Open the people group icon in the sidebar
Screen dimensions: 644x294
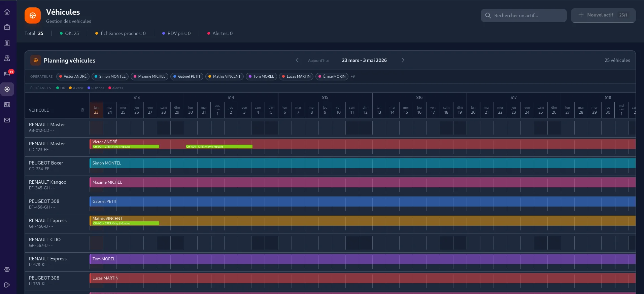click(x=7, y=58)
